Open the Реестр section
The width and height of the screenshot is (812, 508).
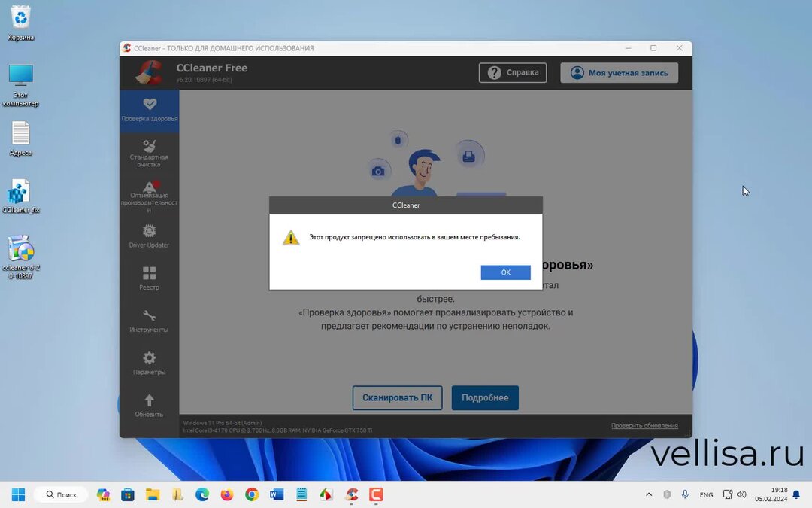pos(149,278)
